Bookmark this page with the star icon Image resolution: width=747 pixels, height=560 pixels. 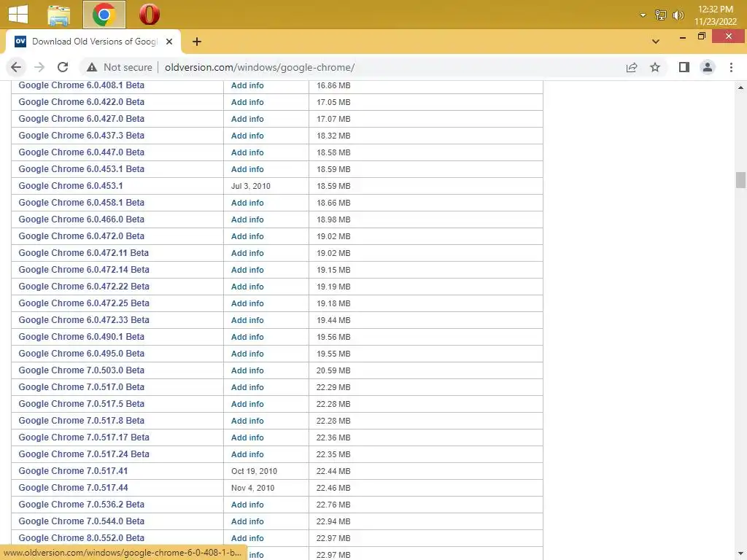(x=655, y=67)
